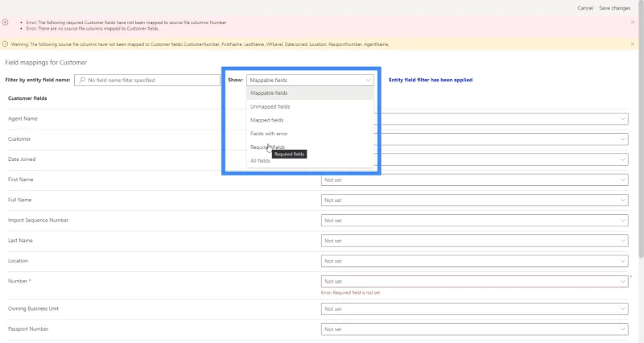Image resolution: width=644 pixels, height=343 pixels.
Task: Open the Number required field dropdown
Action: [x=474, y=281]
